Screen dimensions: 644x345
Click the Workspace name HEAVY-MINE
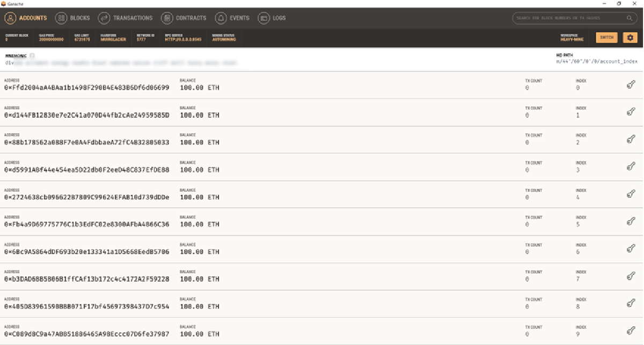[572, 40]
